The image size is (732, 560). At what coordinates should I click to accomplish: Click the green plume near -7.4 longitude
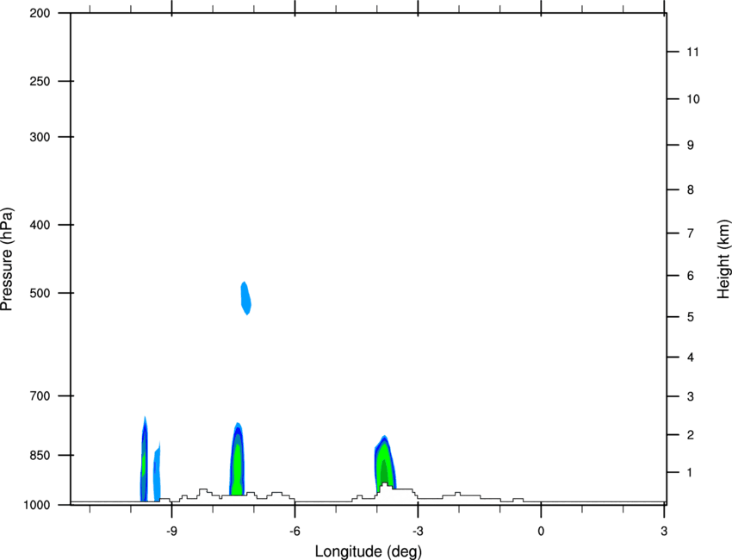pyautogui.click(x=237, y=460)
